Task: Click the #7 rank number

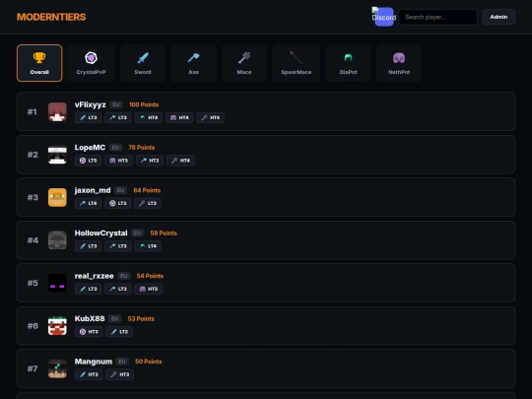Action: pos(33,368)
